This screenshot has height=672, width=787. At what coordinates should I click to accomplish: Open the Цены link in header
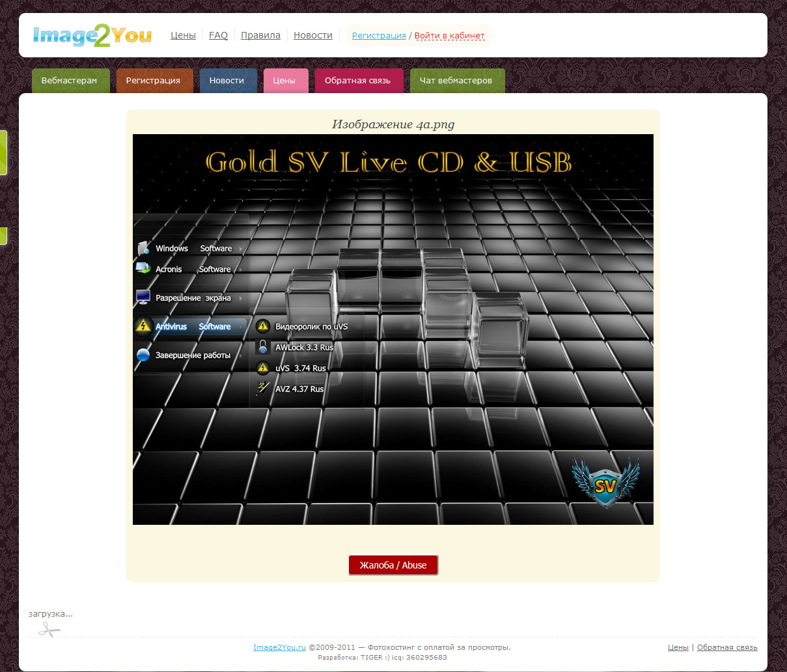[183, 35]
